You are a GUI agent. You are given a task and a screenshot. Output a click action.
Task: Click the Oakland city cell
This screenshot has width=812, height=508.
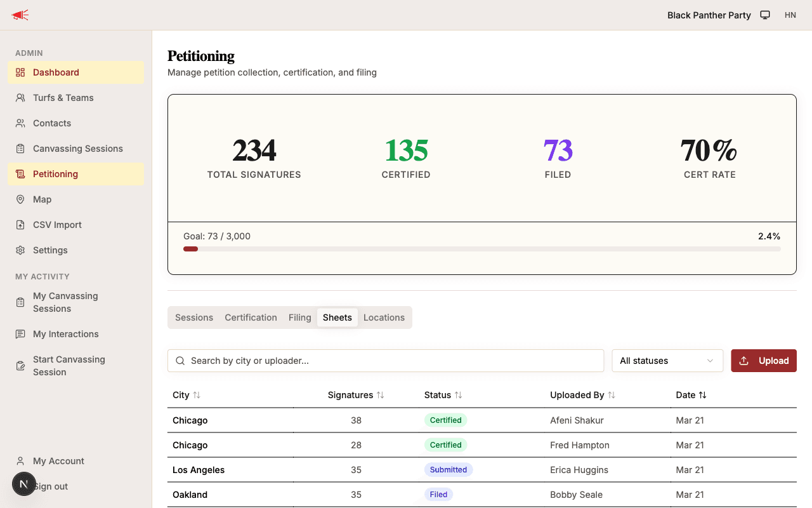click(x=190, y=495)
